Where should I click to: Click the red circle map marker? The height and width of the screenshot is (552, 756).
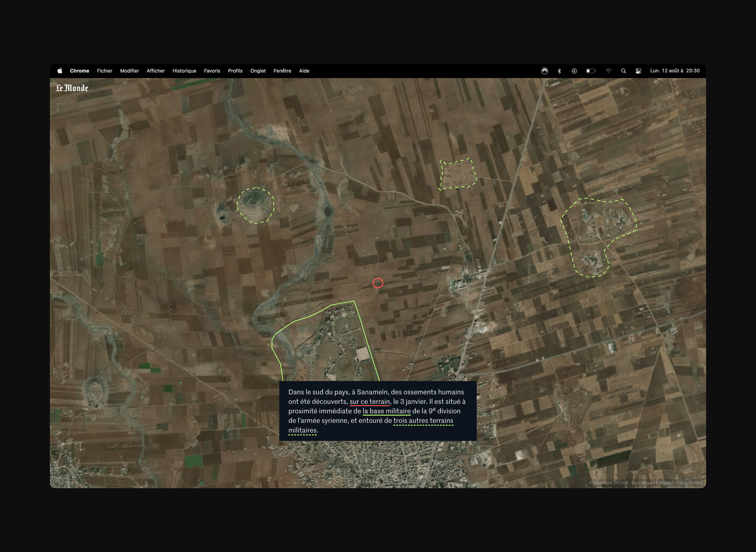(x=378, y=283)
